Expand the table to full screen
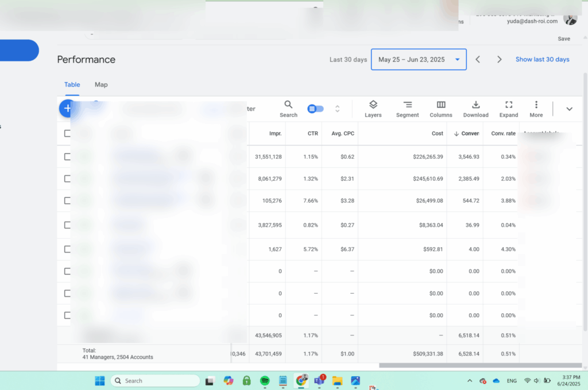 [508, 107]
